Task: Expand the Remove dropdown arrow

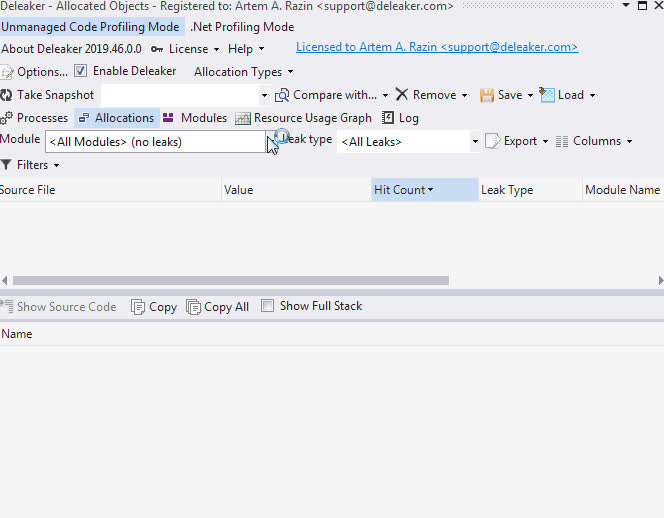Action: (464, 95)
